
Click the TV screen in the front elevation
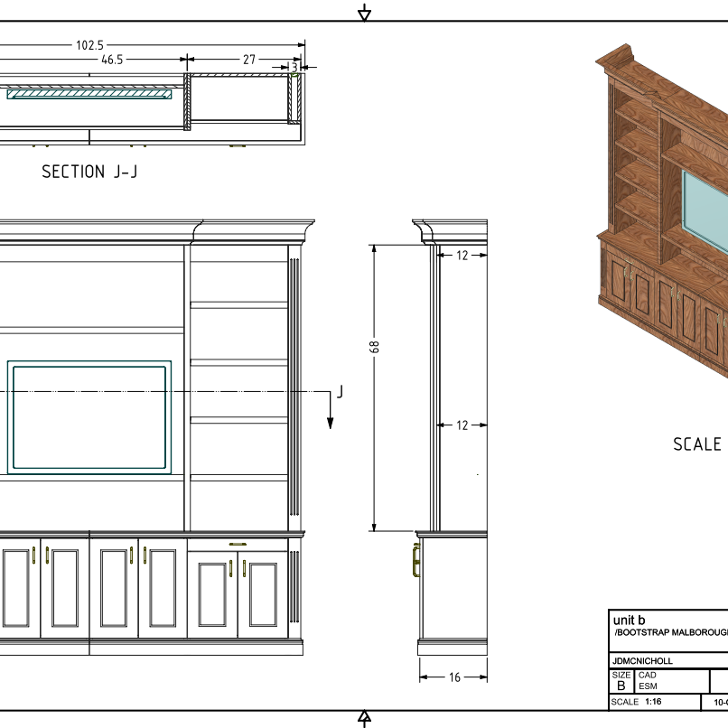[x=89, y=416]
